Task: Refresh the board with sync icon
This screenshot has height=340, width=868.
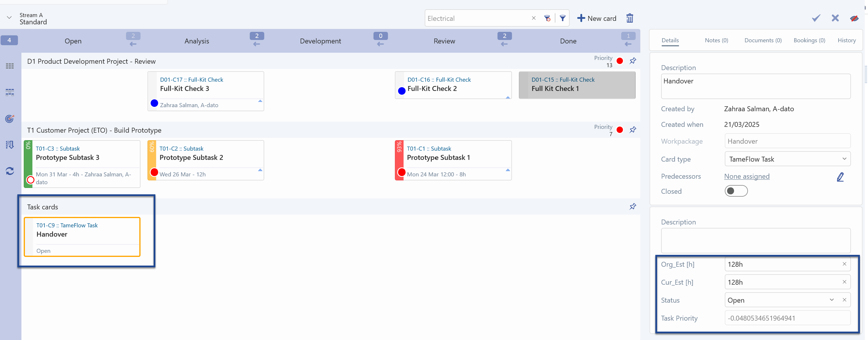Action: 10,171
